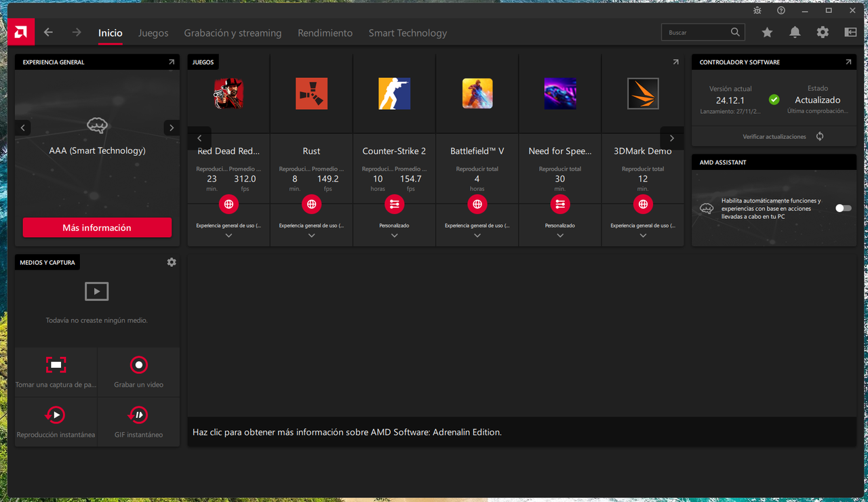Switch to the Rendimiento tab
868x502 pixels.
pyautogui.click(x=325, y=33)
